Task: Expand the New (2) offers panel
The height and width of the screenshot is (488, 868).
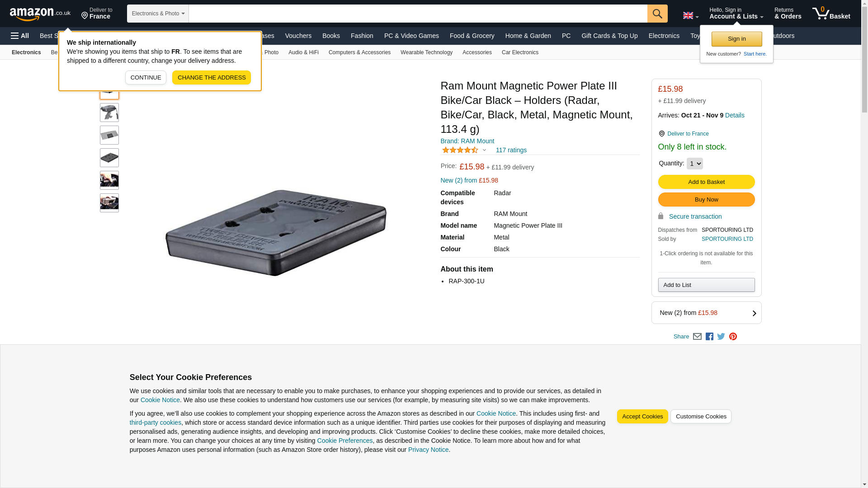Action: [x=706, y=313]
